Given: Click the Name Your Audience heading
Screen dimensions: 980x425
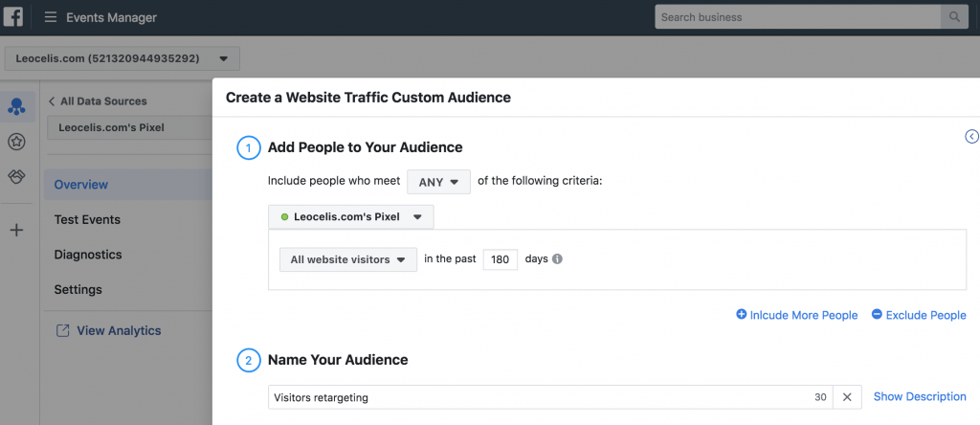Looking at the screenshot, I should (338, 360).
